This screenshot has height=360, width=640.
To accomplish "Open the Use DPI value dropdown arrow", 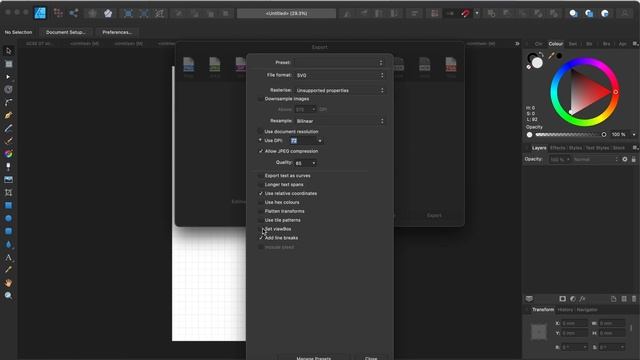I will click(320, 141).
